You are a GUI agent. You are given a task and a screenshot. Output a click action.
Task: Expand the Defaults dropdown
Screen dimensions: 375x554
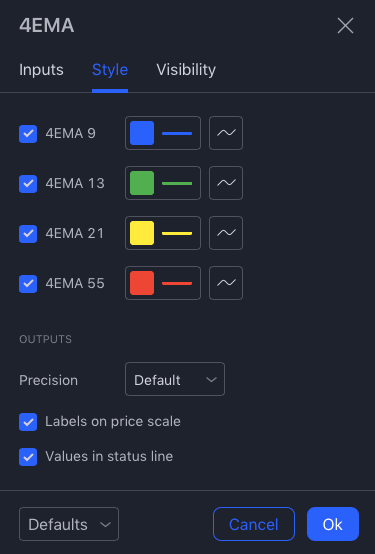tap(69, 524)
